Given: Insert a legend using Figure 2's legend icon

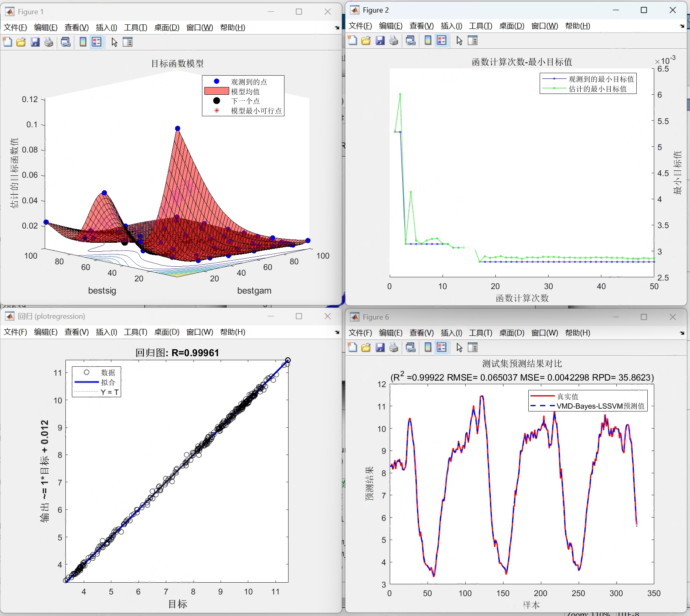Looking at the screenshot, I should [442, 40].
